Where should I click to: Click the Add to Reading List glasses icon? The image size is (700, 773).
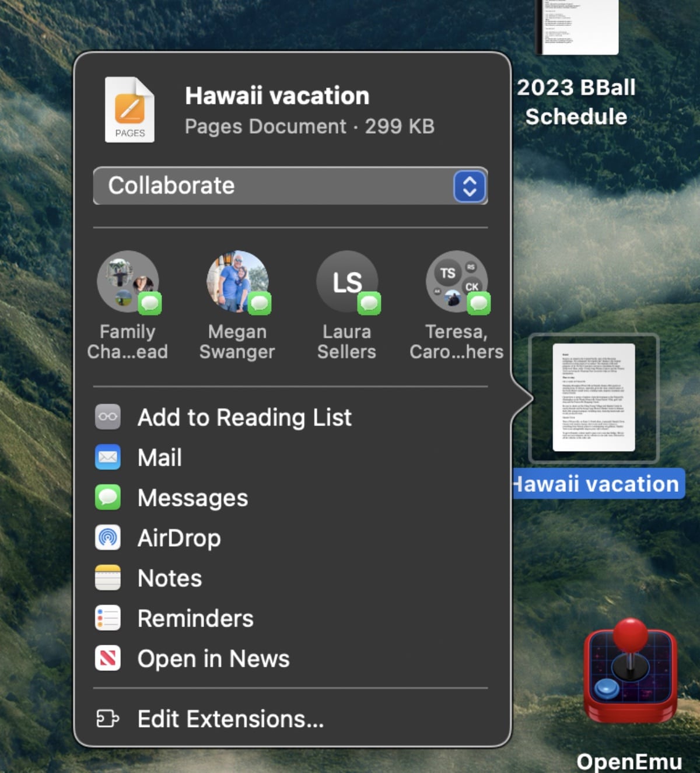pos(107,417)
